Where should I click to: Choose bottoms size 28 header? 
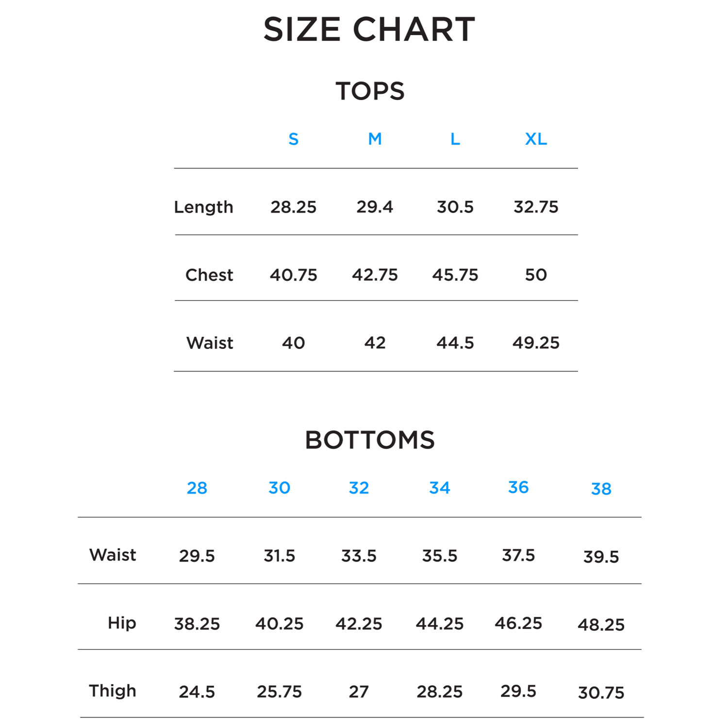197,488
